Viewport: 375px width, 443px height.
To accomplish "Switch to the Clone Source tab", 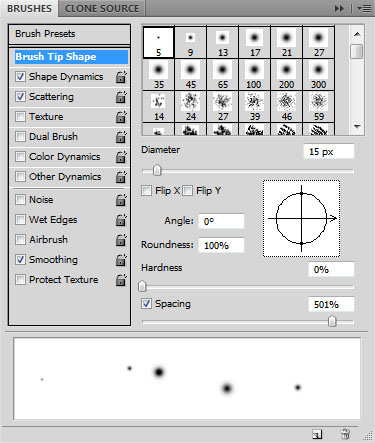I will (102, 8).
